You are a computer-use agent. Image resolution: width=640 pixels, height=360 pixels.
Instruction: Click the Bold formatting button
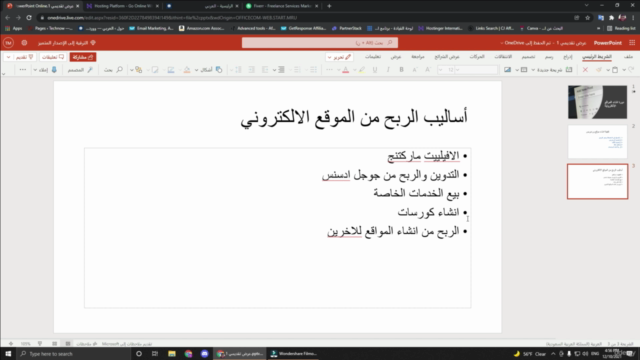coord(401,70)
